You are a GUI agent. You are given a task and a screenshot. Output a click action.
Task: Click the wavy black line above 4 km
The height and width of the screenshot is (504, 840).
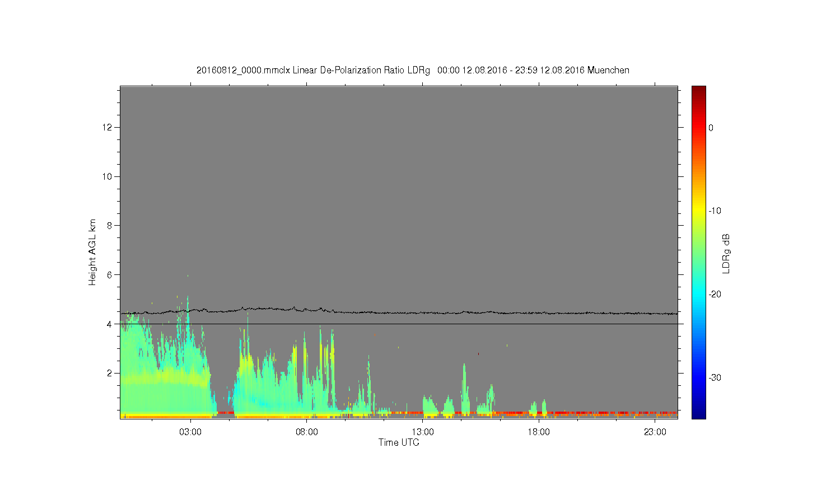(x=399, y=312)
